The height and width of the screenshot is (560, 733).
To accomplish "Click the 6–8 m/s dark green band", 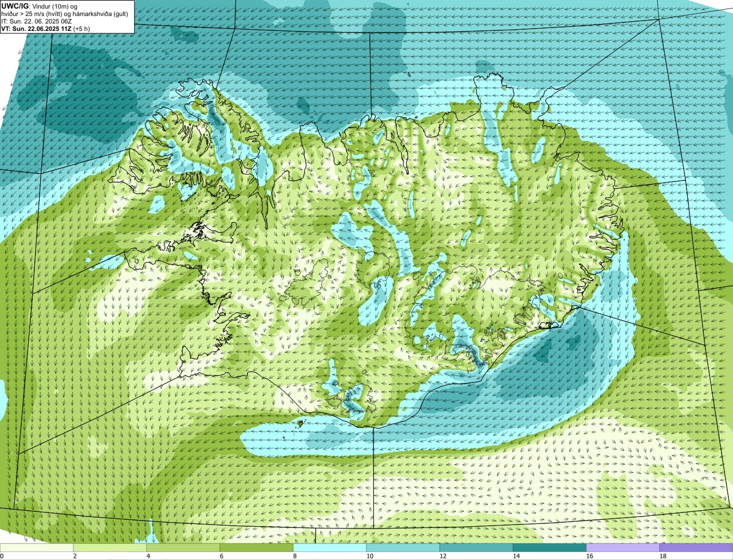I will click(x=257, y=547).
